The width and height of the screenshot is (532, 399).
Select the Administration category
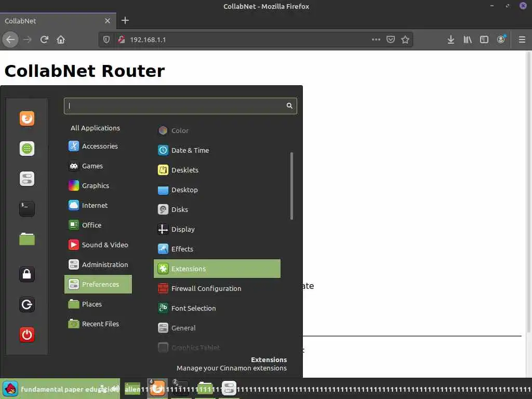[x=98, y=264]
